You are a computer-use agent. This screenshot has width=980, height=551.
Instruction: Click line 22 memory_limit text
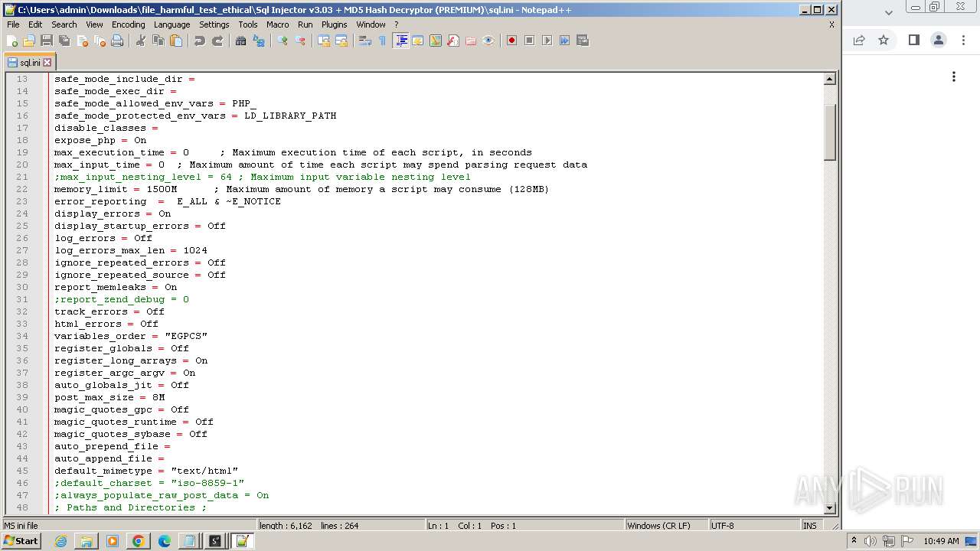[x=301, y=189]
